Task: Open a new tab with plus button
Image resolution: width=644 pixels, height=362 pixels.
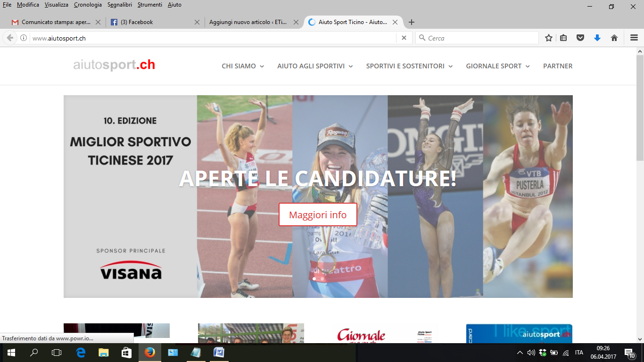Action: [x=412, y=22]
